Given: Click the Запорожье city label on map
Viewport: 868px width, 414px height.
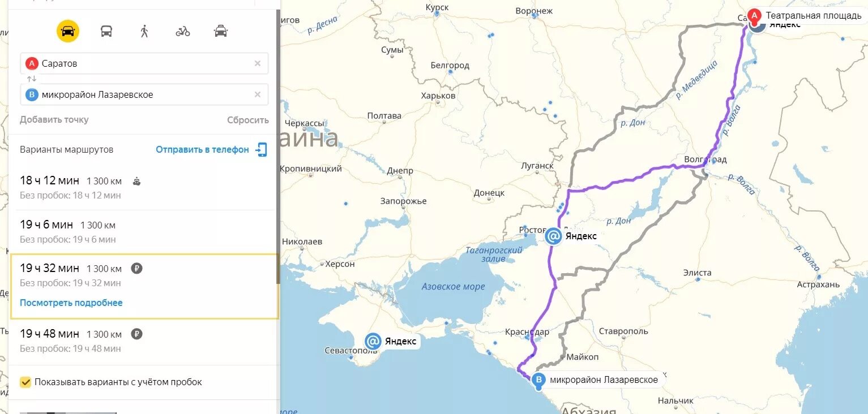Looking at the screenshot, I should 404,201.
